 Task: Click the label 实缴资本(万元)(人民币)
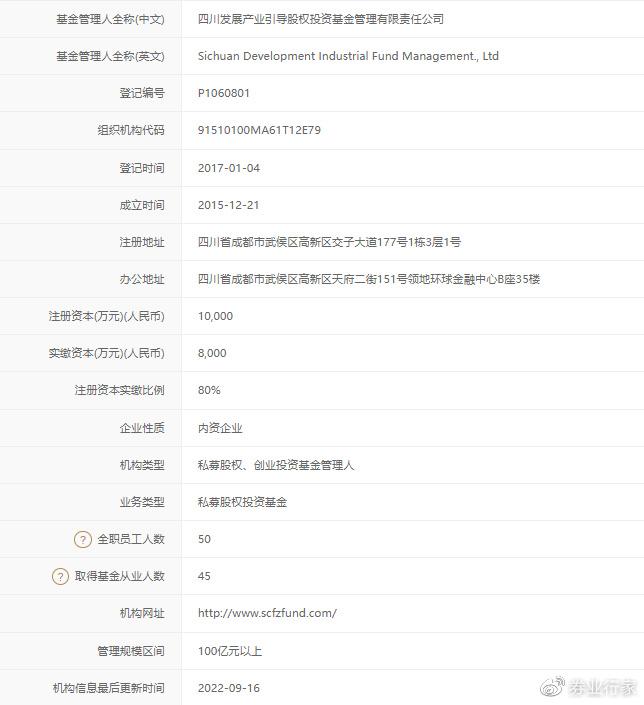[x=107, y=353]
